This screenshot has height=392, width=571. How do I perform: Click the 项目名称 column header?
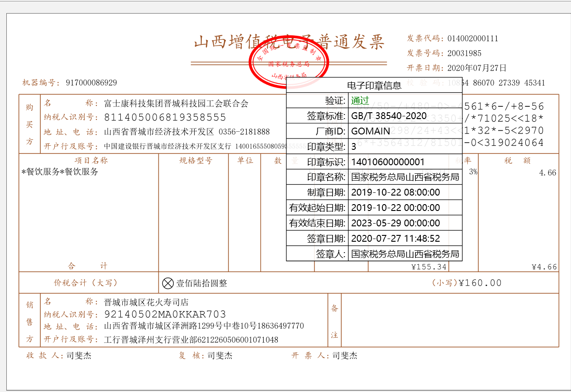tap(91, 161)
